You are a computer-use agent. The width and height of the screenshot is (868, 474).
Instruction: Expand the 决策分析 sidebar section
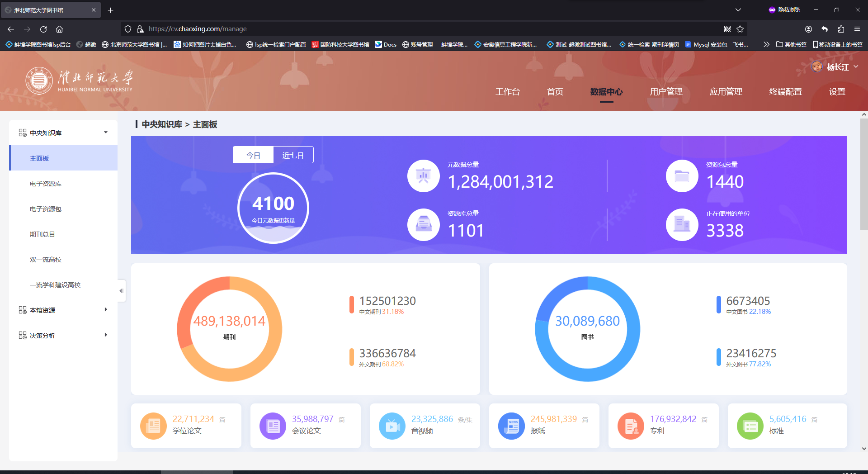pyautogui.click(x=63, y=335)
